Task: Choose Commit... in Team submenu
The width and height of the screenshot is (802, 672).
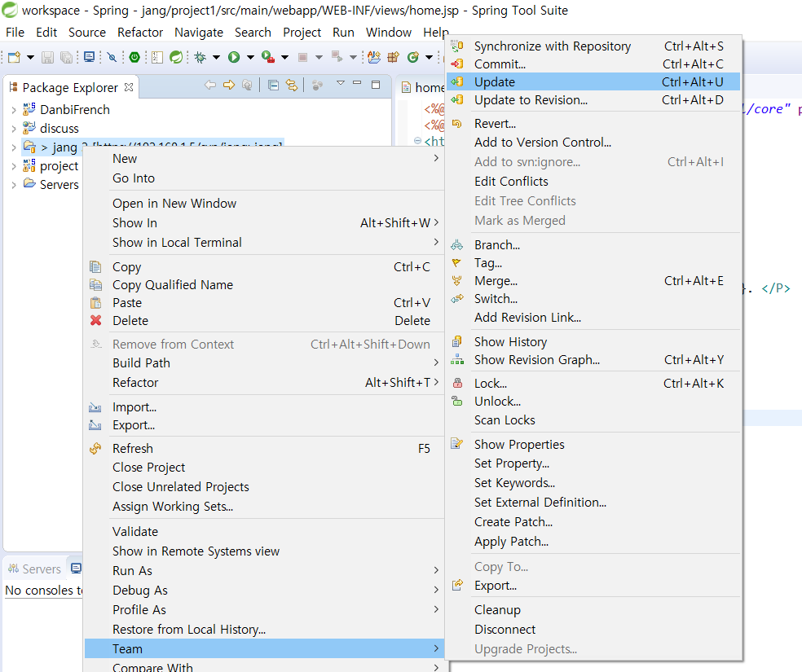Action: click(593, 64)
